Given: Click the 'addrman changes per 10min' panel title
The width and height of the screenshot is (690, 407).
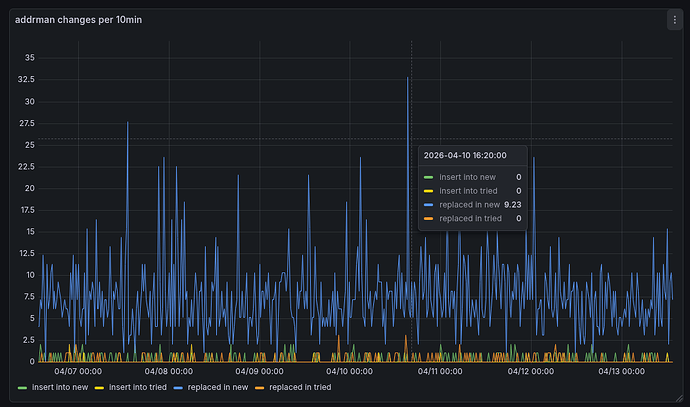Looking at the screenshot, I should click(x=78, y=20).
